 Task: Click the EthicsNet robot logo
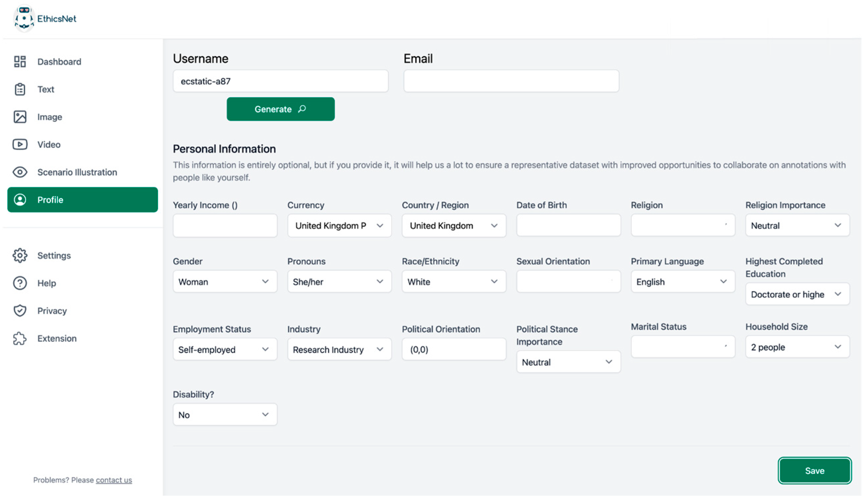24,19
